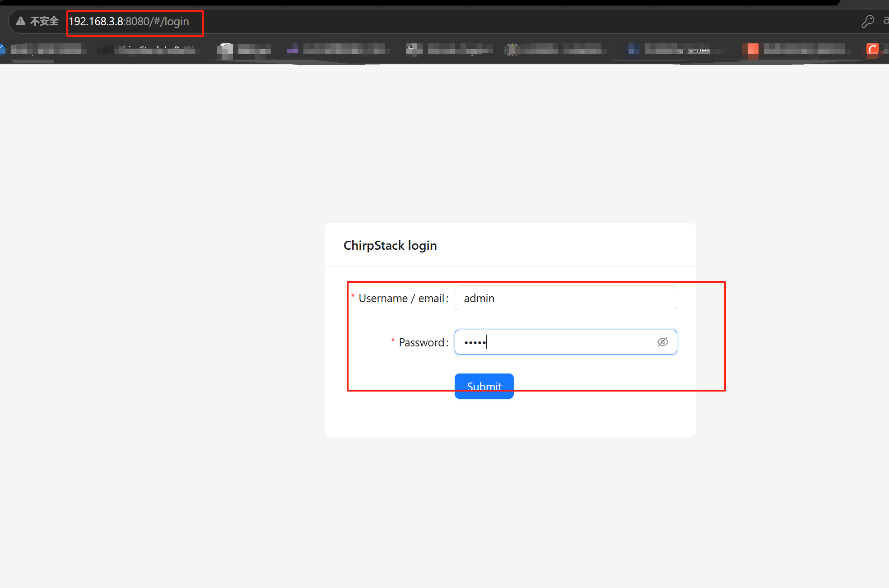The image size is (889, 588).
Task: Click the not-secure warning triangle icon
Action: pos(21,21)
